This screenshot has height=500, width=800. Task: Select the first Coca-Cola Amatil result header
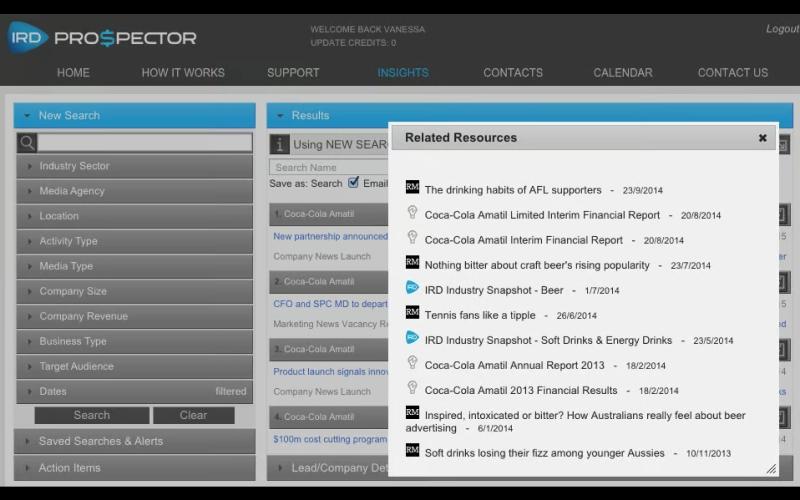tap(329, 214)
